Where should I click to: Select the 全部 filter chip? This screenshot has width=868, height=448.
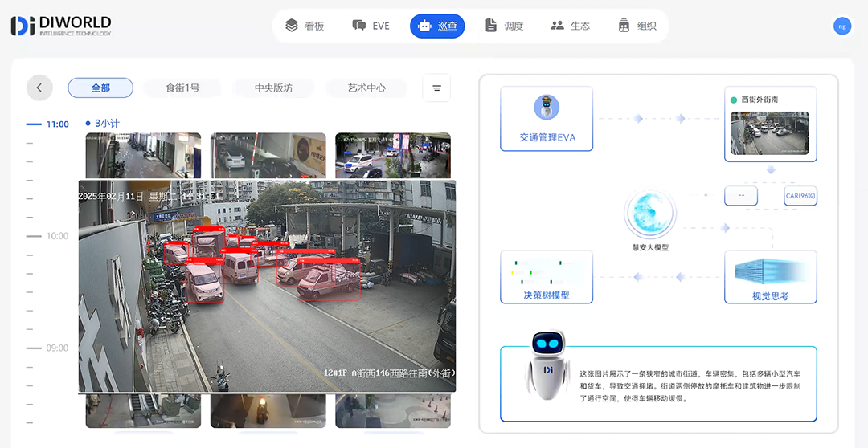(100, 88)
